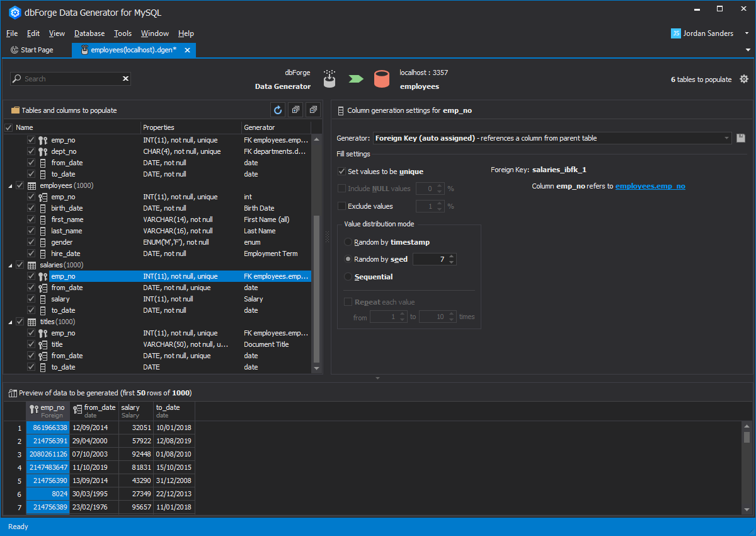The width and height of the screenshot is (756, 536).
Task: Click the refresh icon in tables panel
Action: point(278,110)
